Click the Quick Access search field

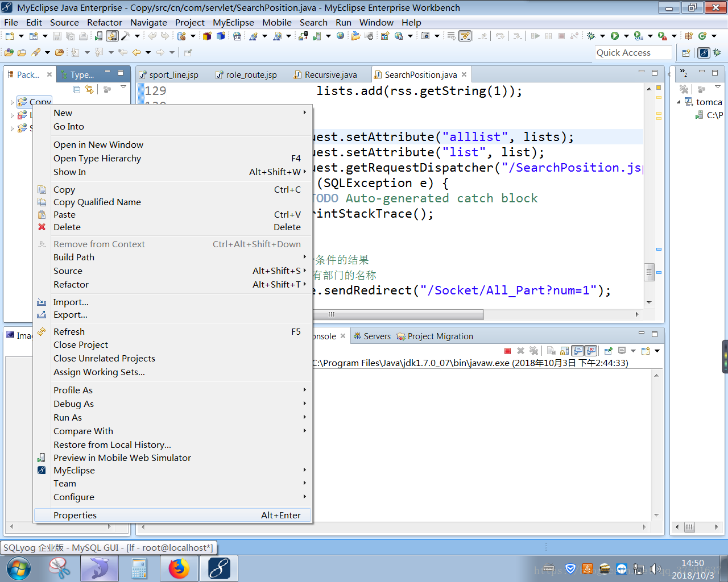(633, 52)
